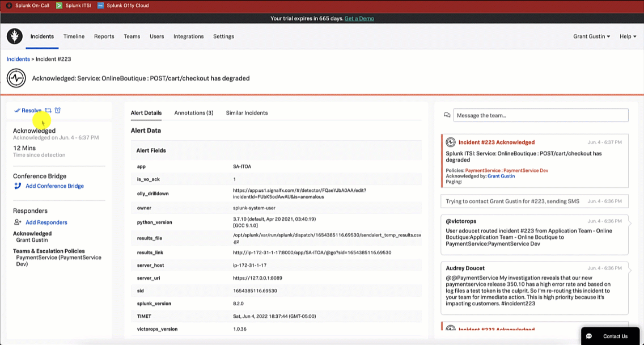This screenshot has height=345, width=644.
Task: Expand the Help dropdown menu
Action: (x=628, y=36)
